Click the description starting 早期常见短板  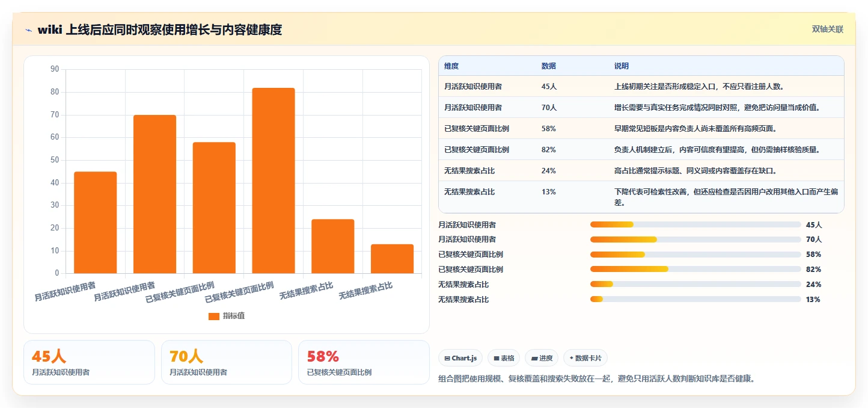coord(695,129)
